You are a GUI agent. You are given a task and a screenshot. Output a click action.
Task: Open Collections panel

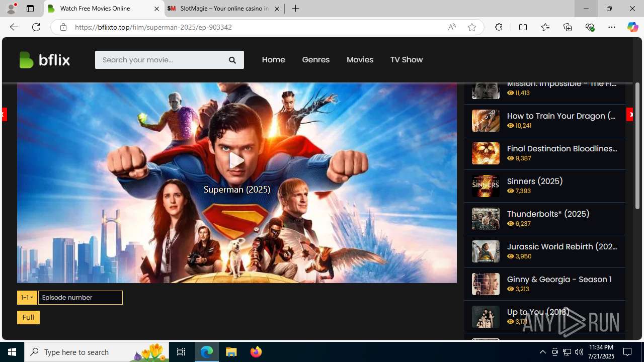568,27
